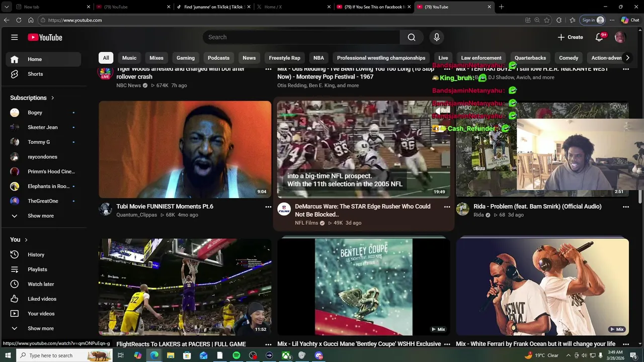The height and width of the screenshot is (362, 644).
Task: Open Playlists in the sidebar
Action: (43, 269)
